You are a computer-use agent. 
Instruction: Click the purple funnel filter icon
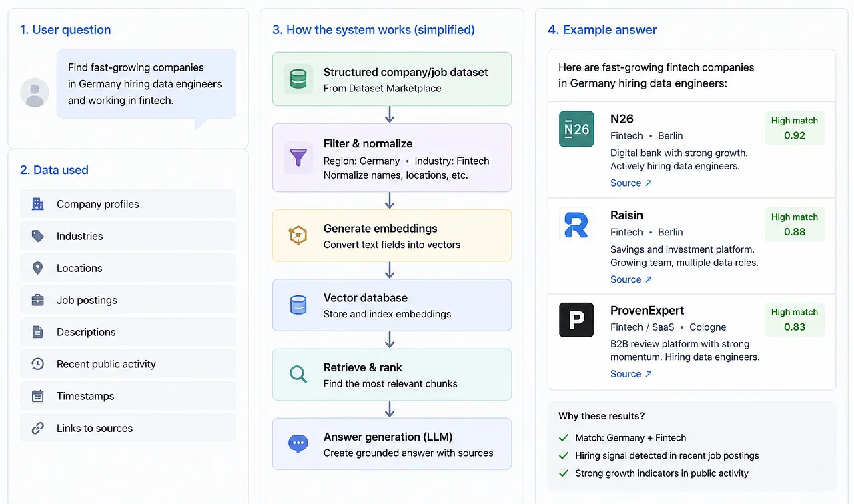coord(298,158)
